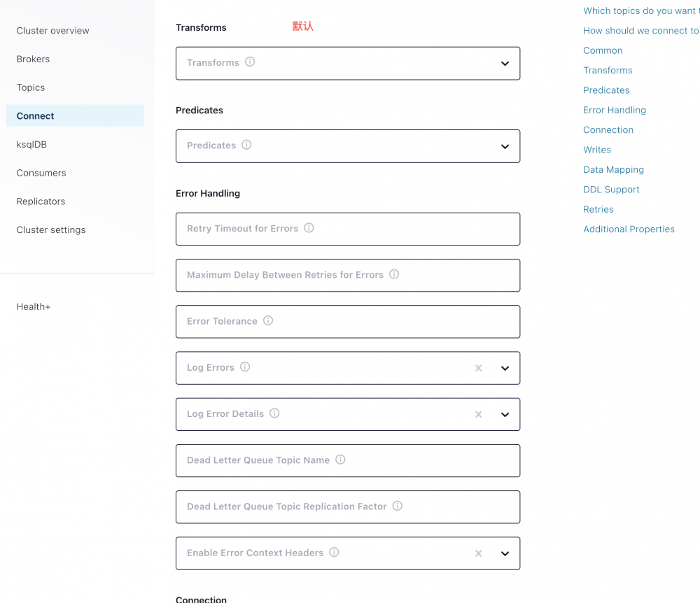Jump to the Error Handling section link

[615, 110]
